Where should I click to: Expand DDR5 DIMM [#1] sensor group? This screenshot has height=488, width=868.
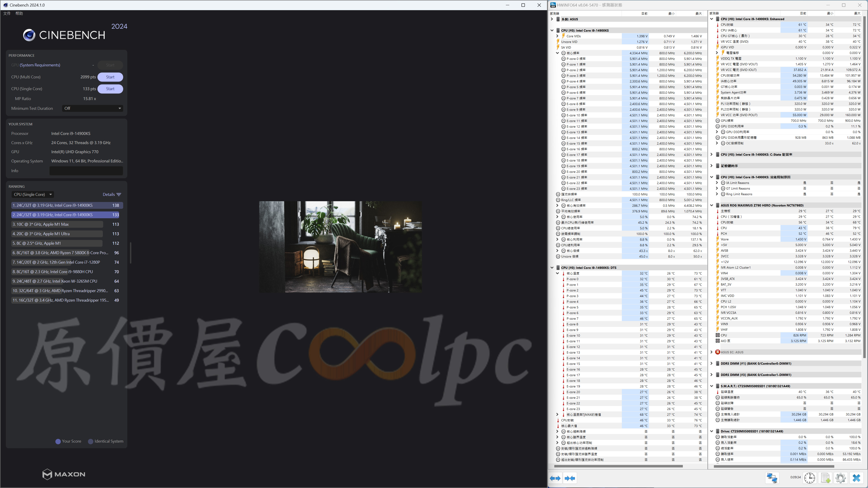712,363
